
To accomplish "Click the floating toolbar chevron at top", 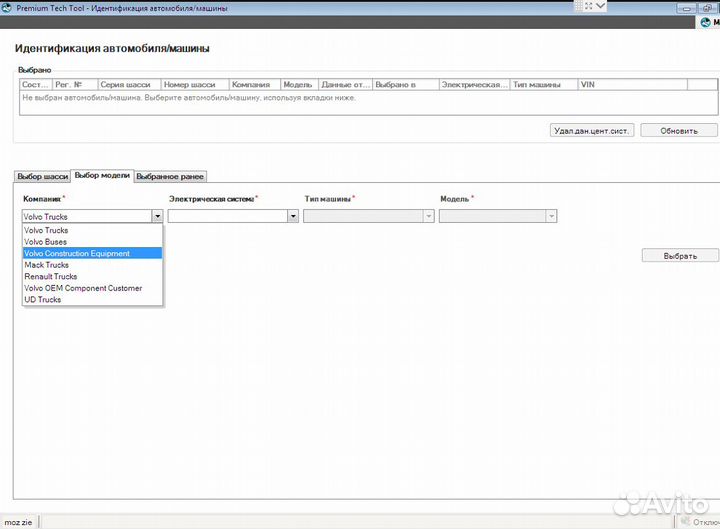I will click(600, 6).
